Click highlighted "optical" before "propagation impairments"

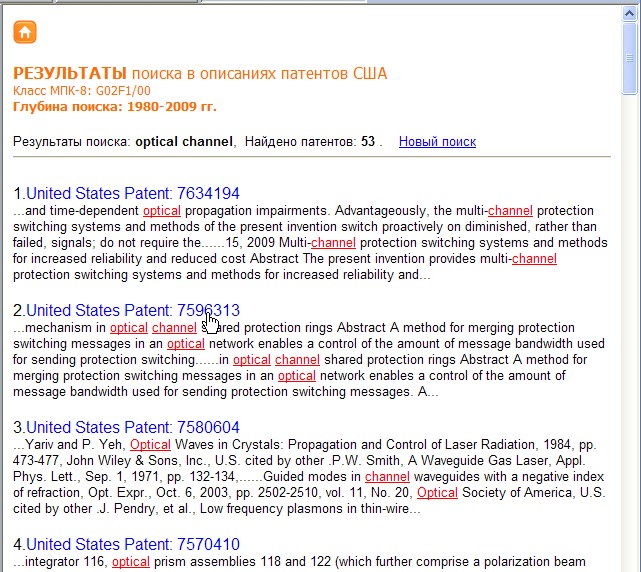point(162,211)
